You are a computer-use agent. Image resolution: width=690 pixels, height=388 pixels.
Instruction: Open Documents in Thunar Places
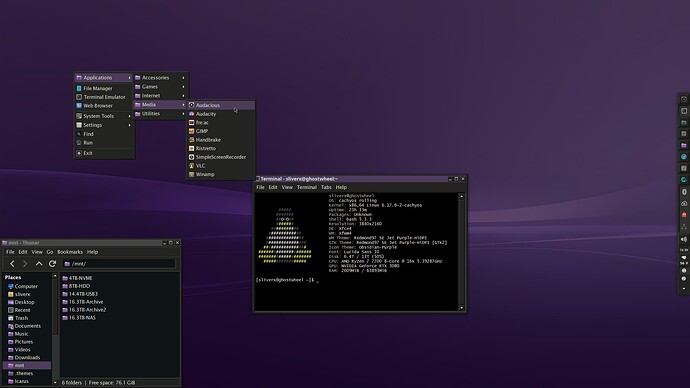point(26,326)
